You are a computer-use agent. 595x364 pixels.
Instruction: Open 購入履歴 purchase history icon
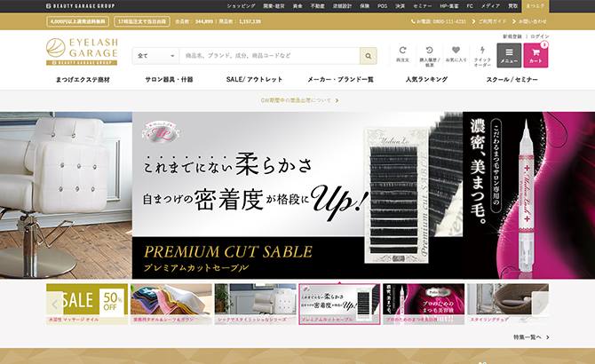(x=429, y=55)
